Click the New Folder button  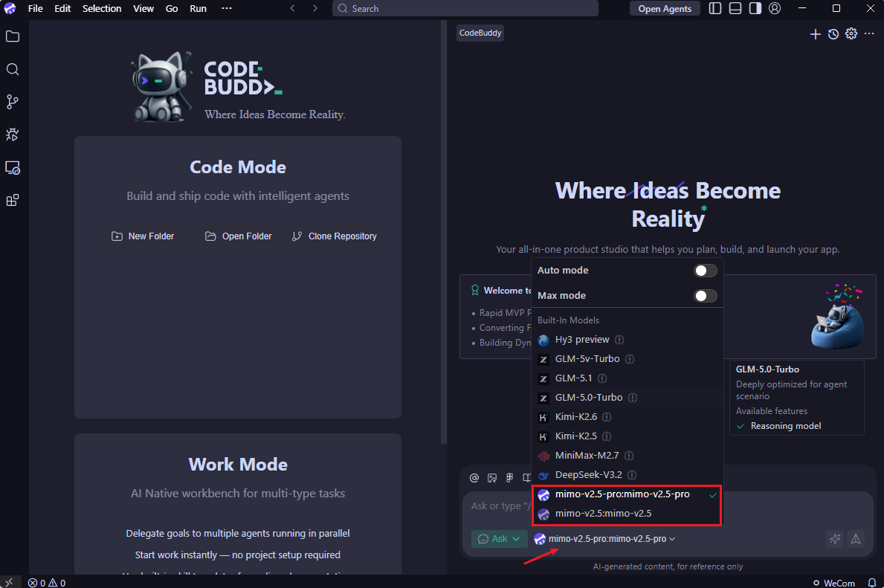point(143,236)
